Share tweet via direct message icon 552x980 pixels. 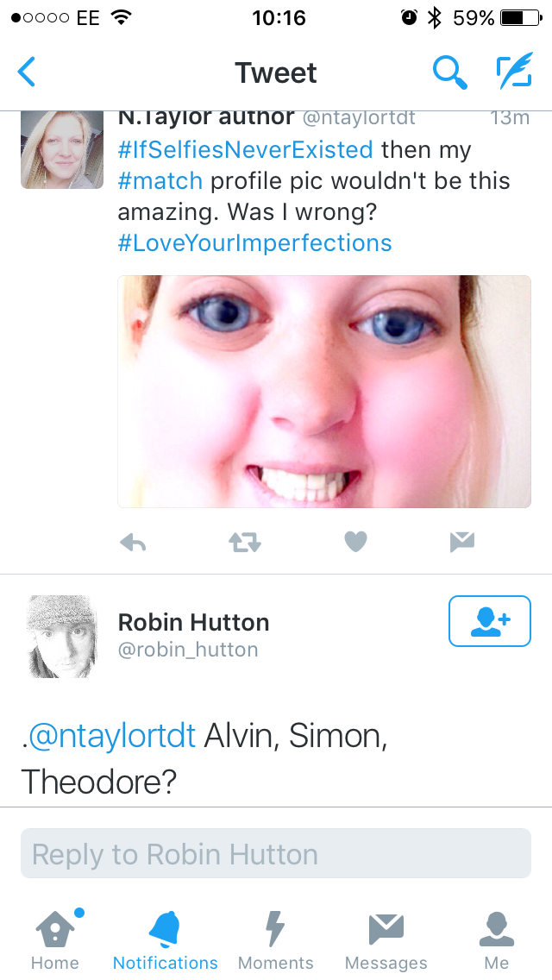[x=462, y=542]
